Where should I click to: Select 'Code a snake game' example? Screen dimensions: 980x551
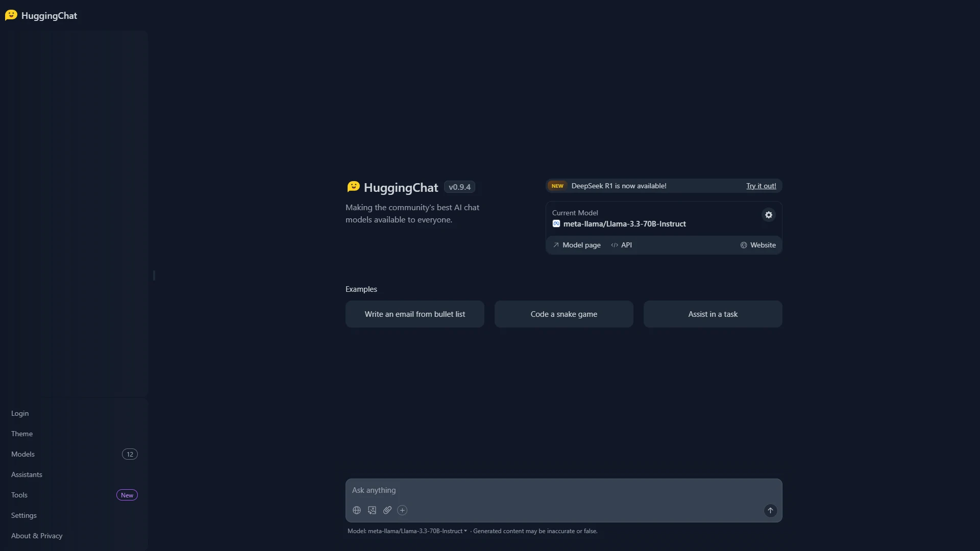tap(564, 314)
